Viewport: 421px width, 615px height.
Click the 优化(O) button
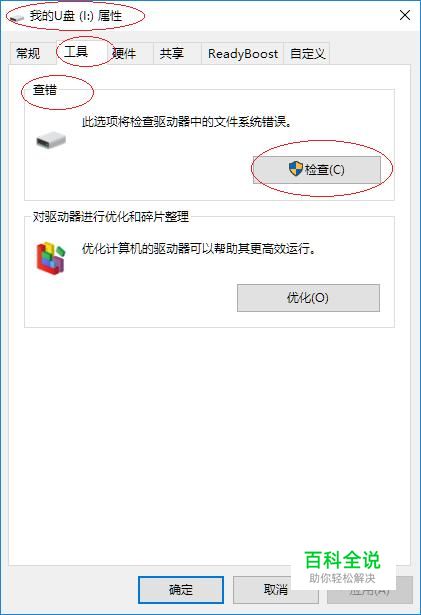point(308,298)
